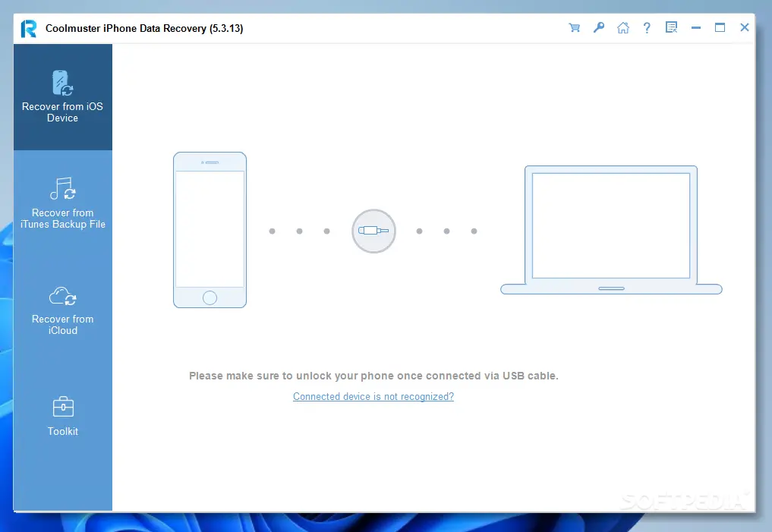
Task: Select Recover from iTunes Backup File
Action: point(62,203)
